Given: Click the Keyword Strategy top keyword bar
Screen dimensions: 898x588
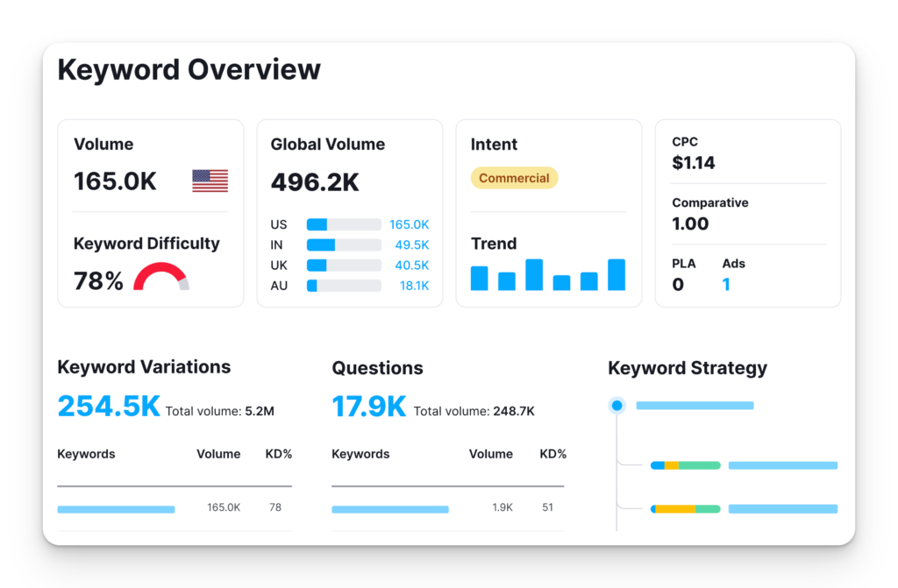Looking at the screenshot, I should point(695,406).
